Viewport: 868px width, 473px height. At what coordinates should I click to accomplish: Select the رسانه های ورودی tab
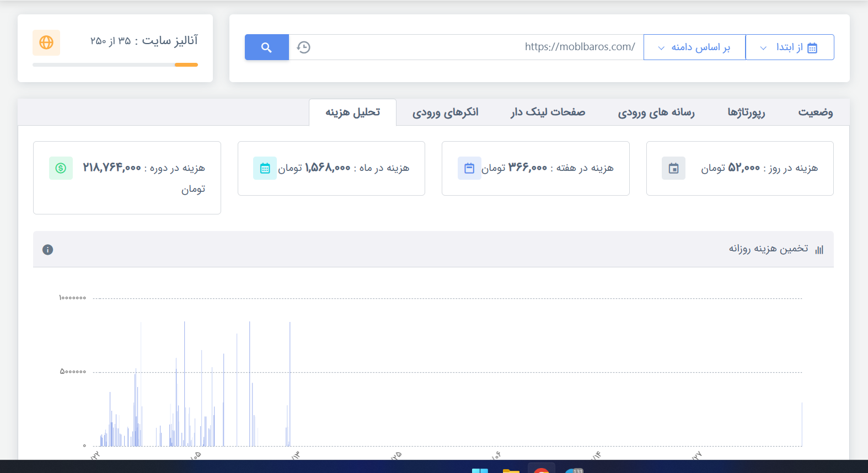(x=656, y=112)
